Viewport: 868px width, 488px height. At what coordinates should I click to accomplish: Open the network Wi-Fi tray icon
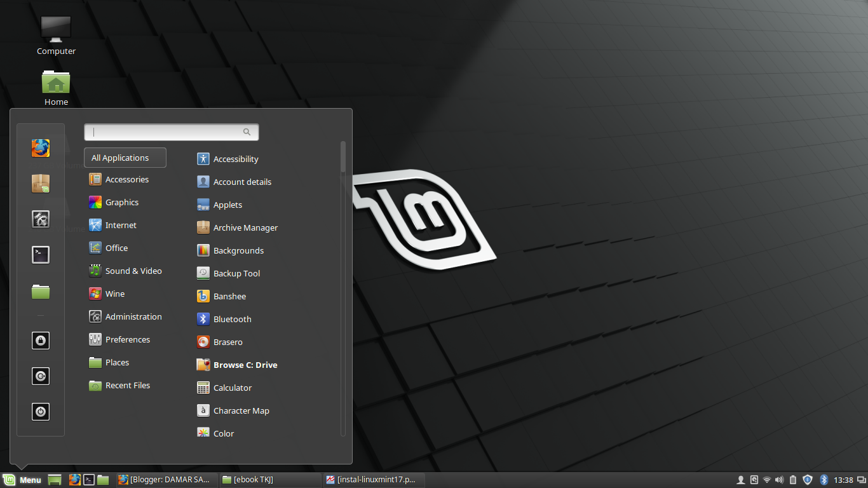(x=767, y=480)
